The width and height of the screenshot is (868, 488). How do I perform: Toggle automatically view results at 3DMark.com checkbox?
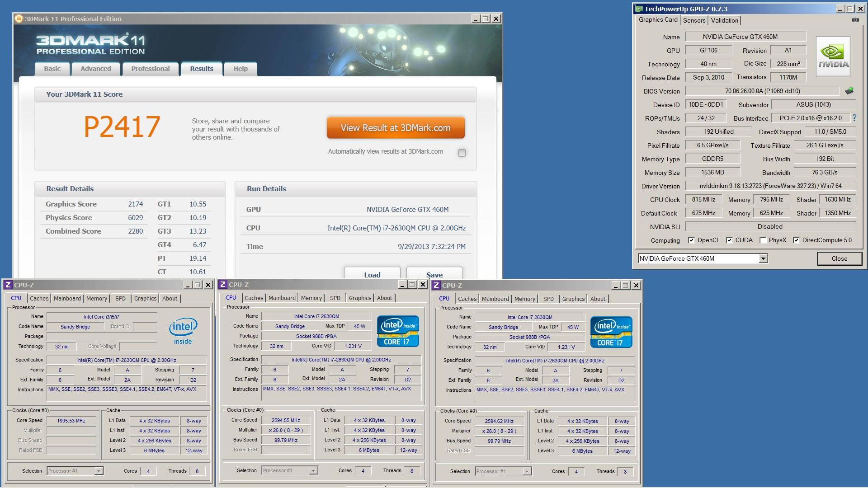pyautogui.click(x=462, y=153)
